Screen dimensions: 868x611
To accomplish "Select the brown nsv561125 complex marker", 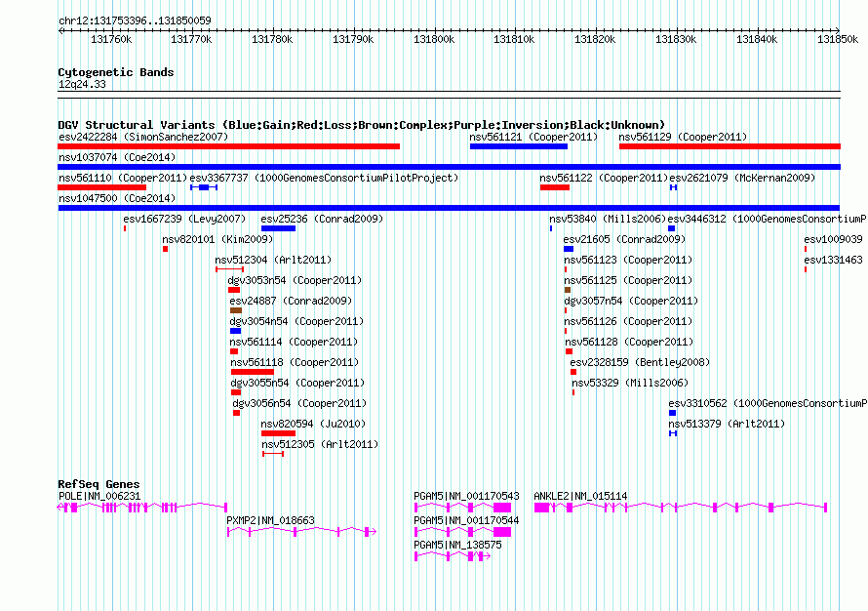I will 568,290.
